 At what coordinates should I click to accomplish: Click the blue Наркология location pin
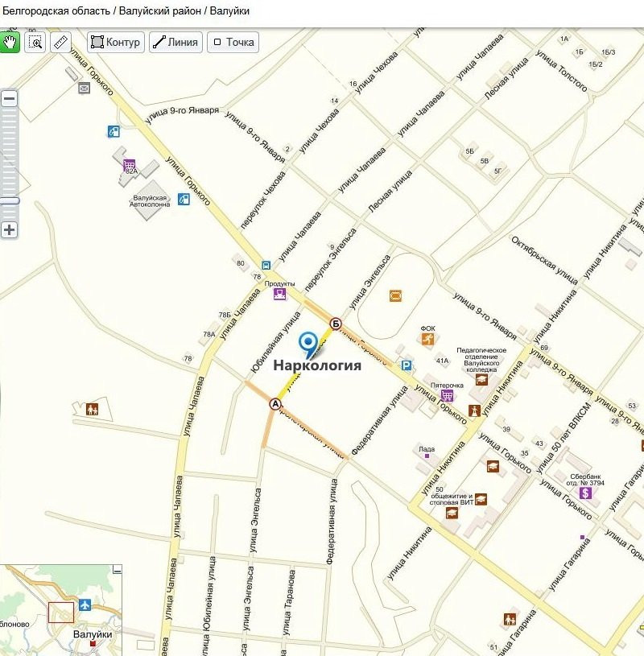coord(308,343)
